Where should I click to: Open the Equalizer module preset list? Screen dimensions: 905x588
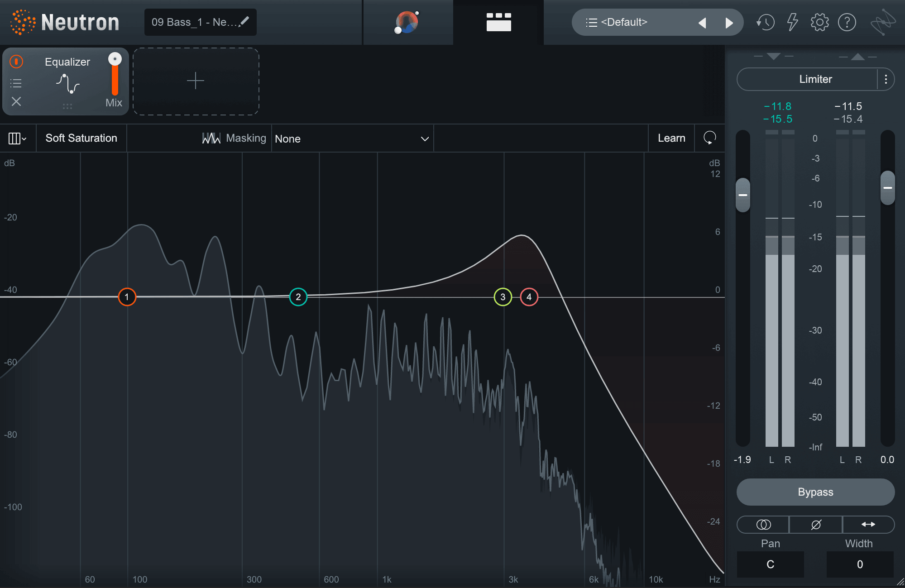tap(16, 83)
